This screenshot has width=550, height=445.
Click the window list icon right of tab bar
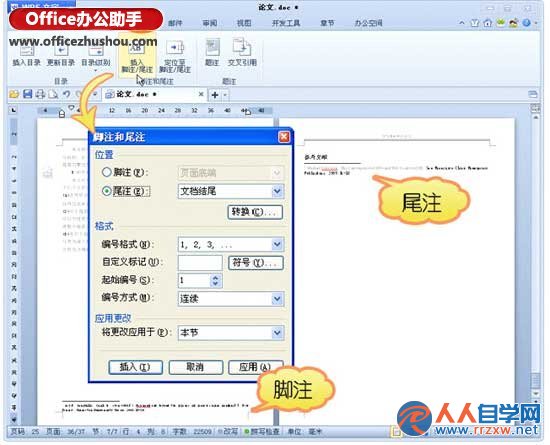(532, 94)
